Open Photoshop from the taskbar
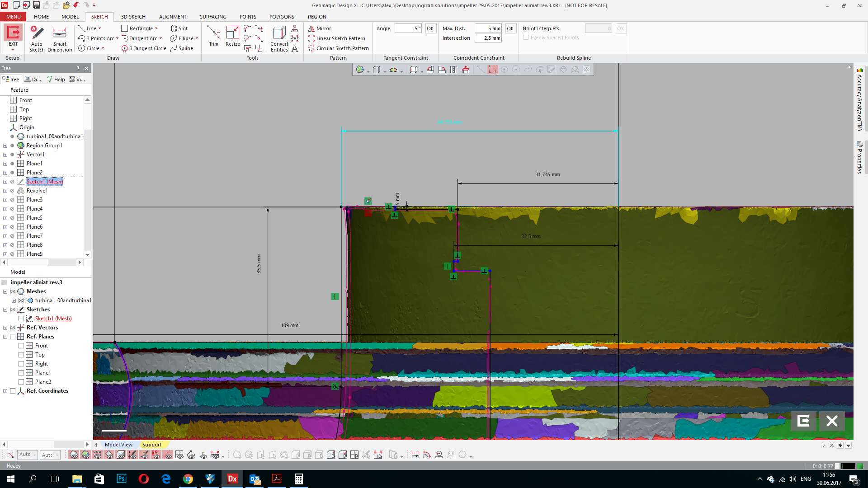Image resolution: width=868 pixels, height=488 pixels. point(122,479)
